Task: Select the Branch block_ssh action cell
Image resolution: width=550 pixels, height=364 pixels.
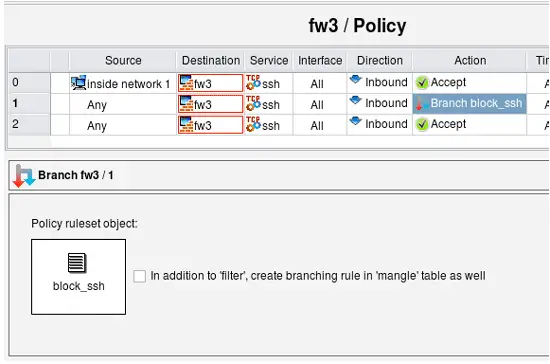Action: pos(469,103)
